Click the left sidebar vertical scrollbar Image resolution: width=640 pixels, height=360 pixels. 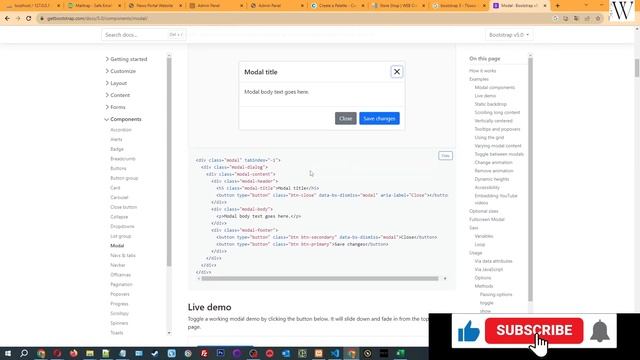tap(169, 162)
